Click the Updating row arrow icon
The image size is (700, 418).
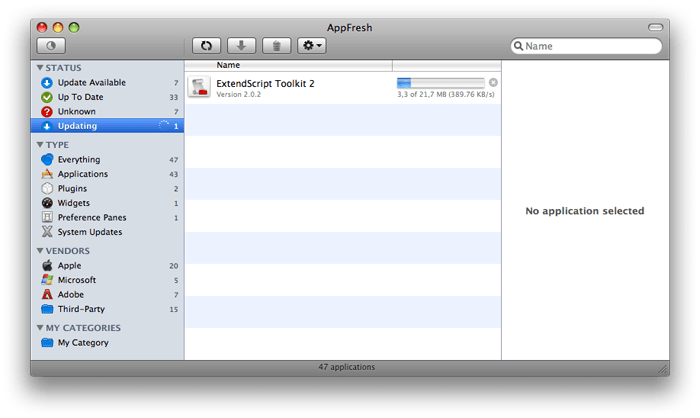tap(47, 126)
